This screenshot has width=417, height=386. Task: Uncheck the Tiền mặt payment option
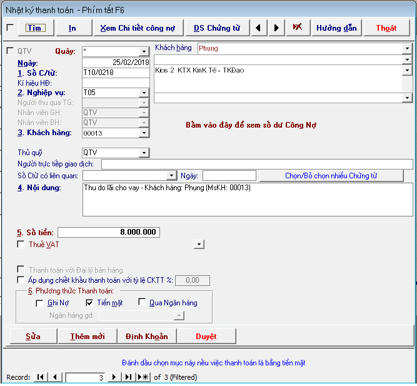89,303
